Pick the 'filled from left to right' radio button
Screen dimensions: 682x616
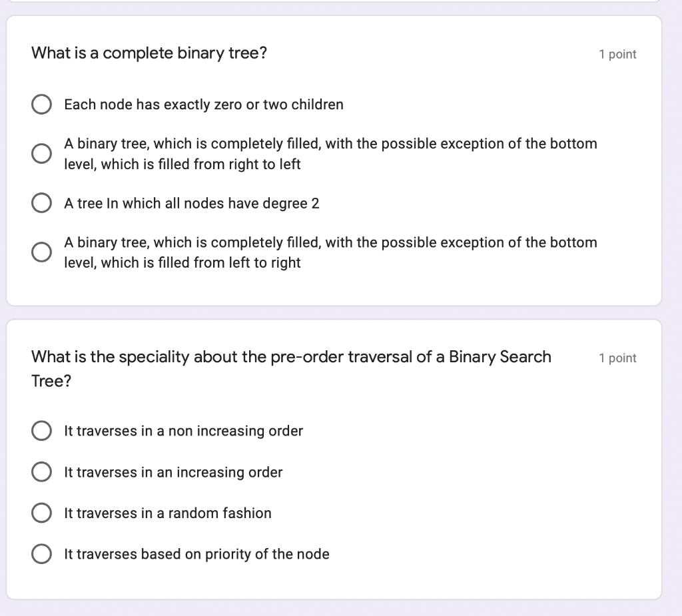tap(42, 252)
